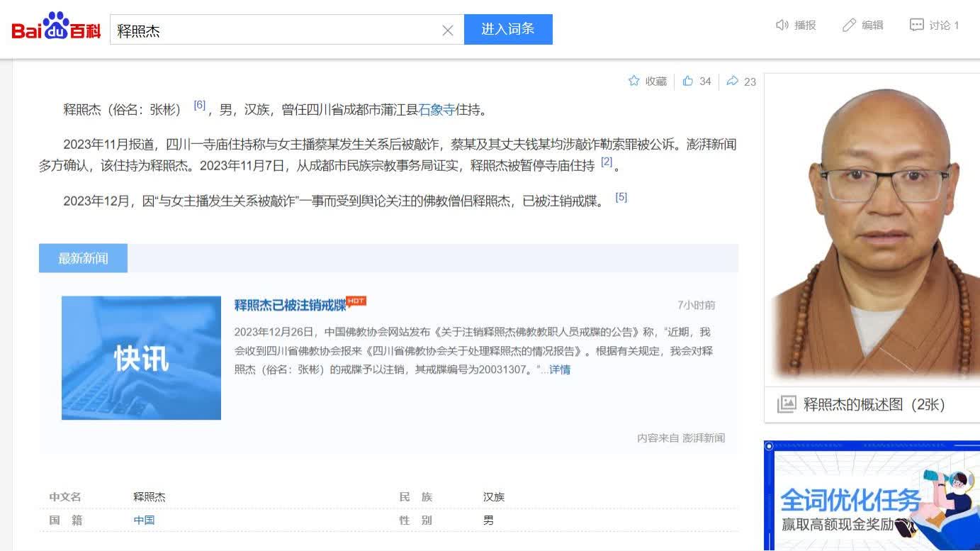980x551 pixels.
Task: Open citation reference [5]
Action: click(621, 197)
